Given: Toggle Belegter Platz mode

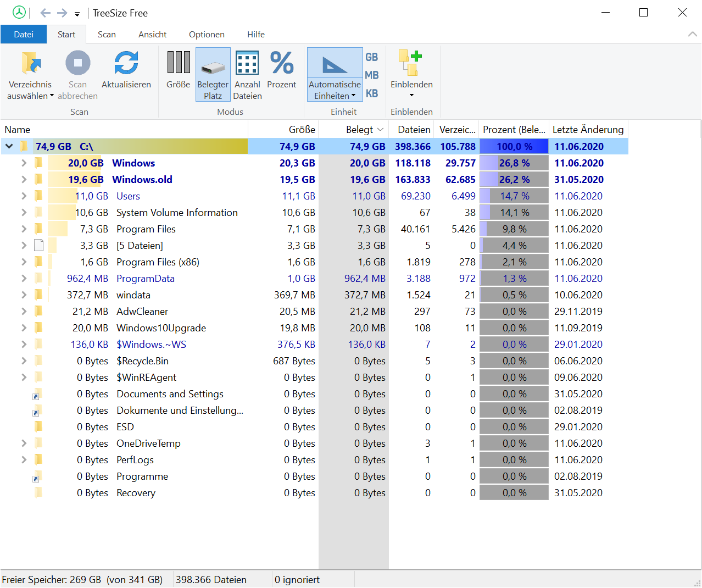Looking at the screenshot, I should tap(213, 74).
